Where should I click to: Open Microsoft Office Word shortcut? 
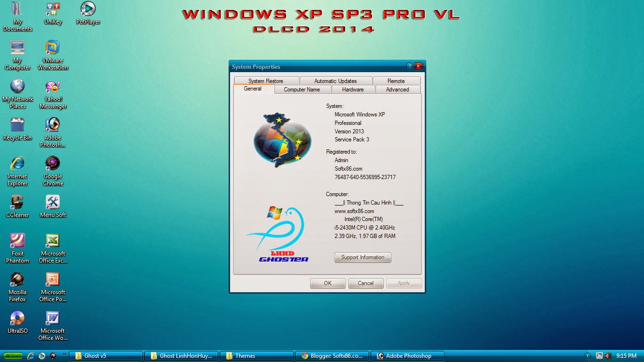(x=53, y=326)
